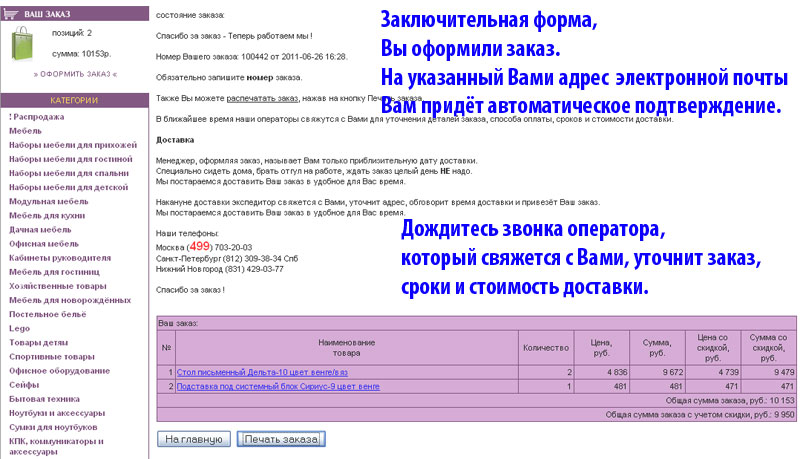The image size is (800, 459).
Task: Select the Распродажа category
Action: [x=37, y=117]
